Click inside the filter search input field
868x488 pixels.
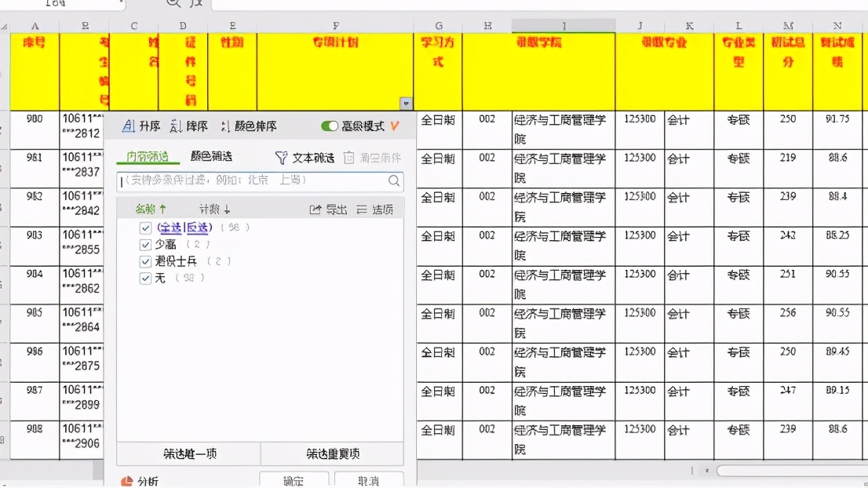251,181
